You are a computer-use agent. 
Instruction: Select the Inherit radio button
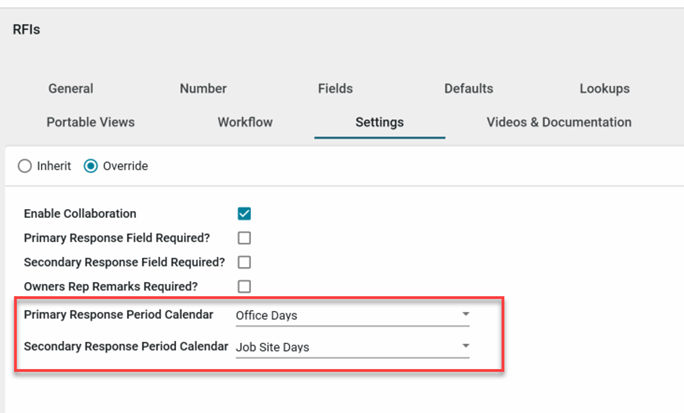pos(25,166)
